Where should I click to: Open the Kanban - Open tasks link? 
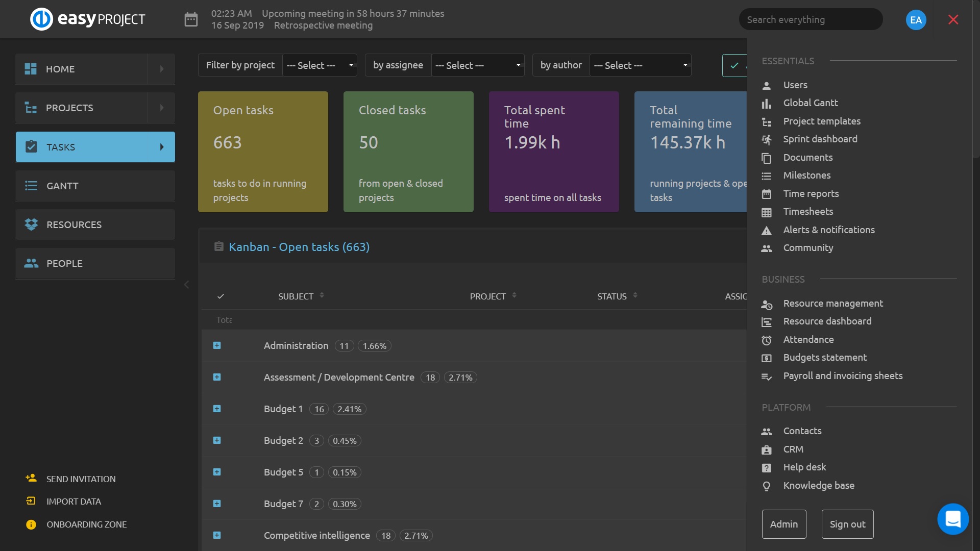point(299,247)
